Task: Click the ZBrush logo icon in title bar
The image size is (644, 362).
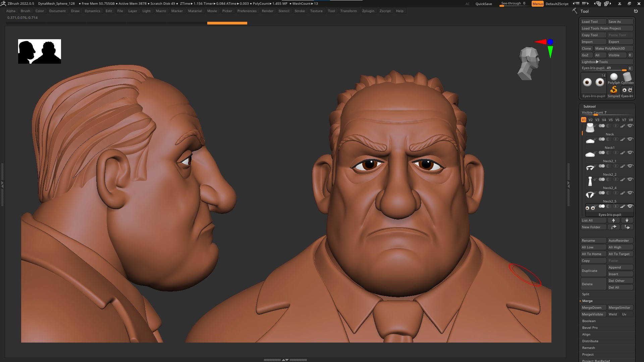Action: 3,3
